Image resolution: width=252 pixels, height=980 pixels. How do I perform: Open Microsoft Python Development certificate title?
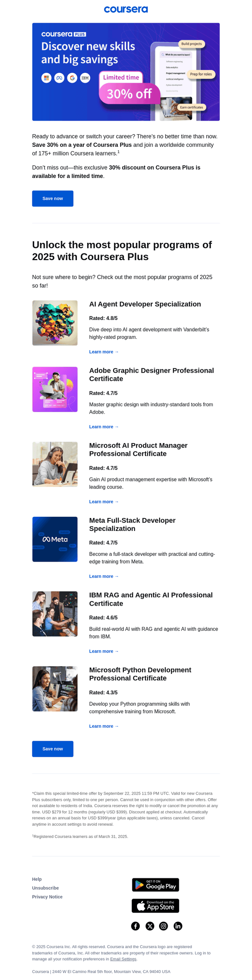[140, 674]
